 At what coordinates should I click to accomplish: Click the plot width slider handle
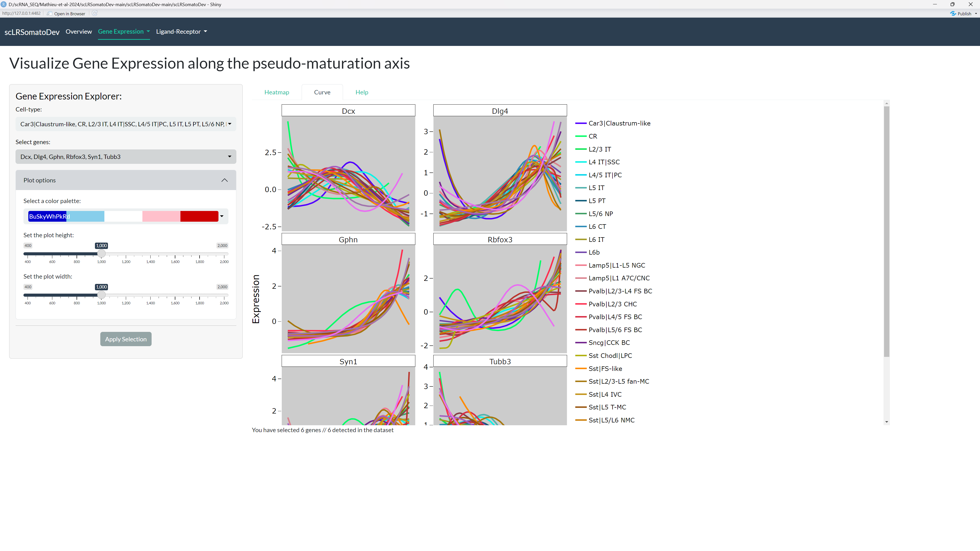pyautogui.click(x=101, y=295)
